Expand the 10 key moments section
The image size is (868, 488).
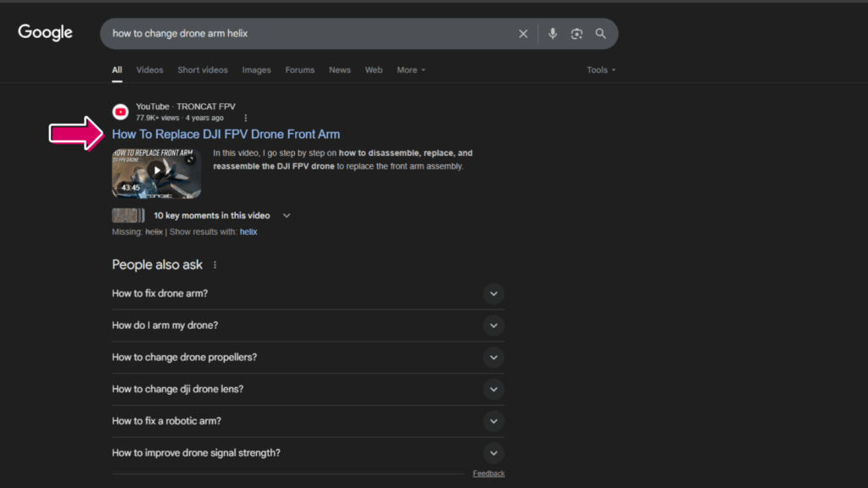287,215
